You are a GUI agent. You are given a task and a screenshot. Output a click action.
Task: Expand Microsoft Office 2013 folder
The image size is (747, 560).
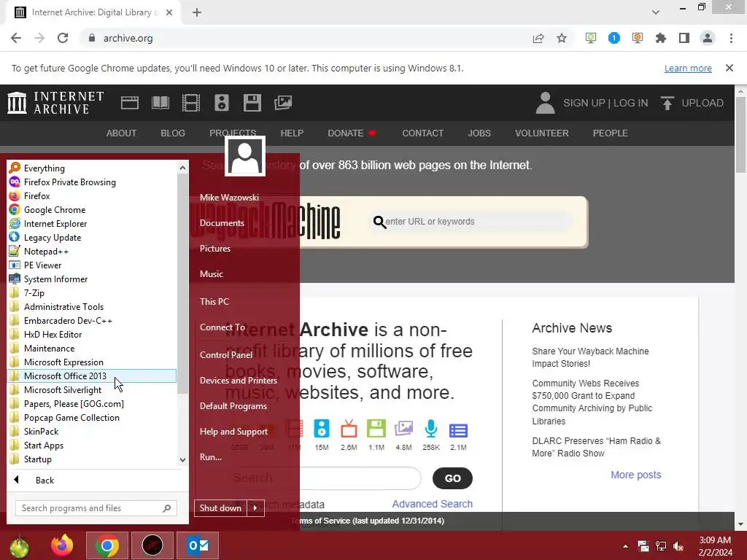pyautogui.click(x=92, y=376)
